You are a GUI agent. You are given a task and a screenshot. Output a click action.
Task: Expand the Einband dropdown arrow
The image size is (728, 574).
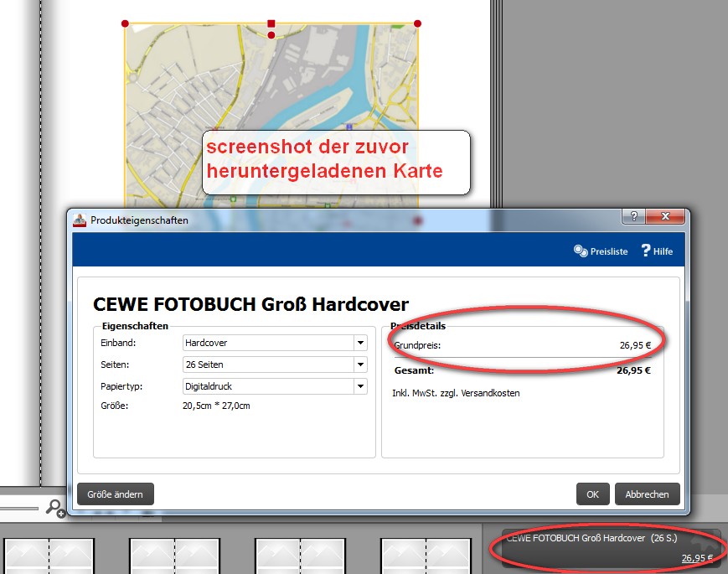[x=360, y=343]
